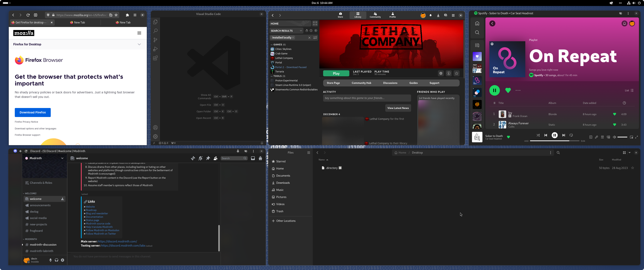The height and width of the screenshot is (270, 644).
Task: Open VS Code Run and Debug view
Action: pyautogui.click(x=155, y=49)
